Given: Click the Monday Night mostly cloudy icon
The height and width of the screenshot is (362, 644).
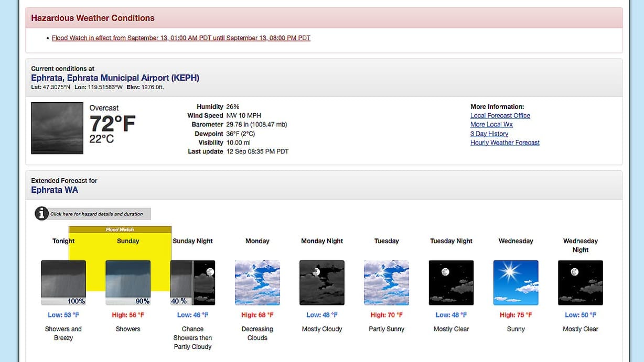Looking at the screenshot, I should (322, 283).
